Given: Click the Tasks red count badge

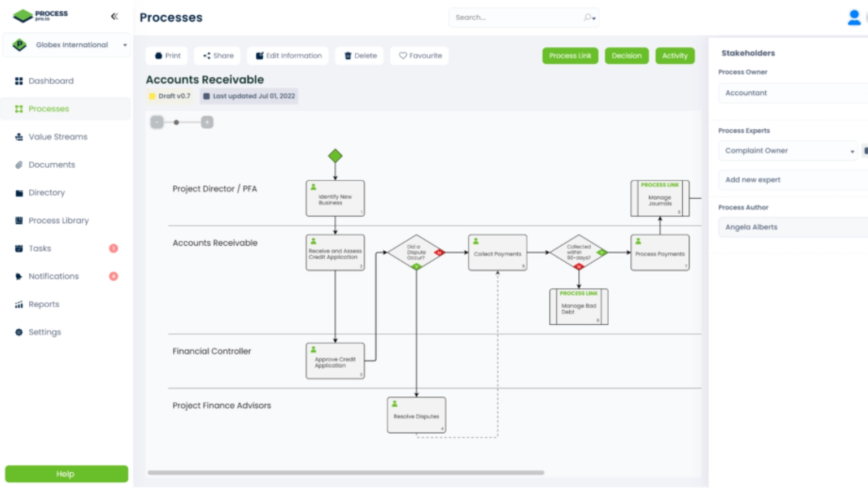Looking at the screenshot, I should (x=114, y=249).
